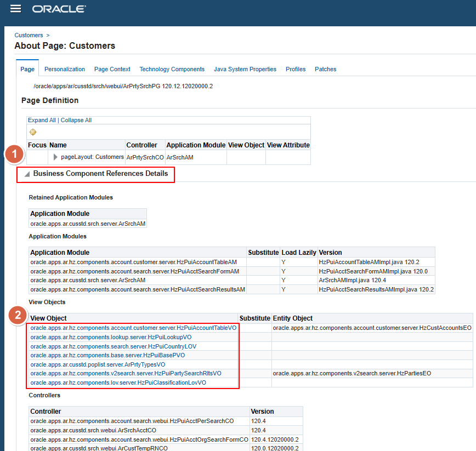The image size is (476, 451).
Task: Click the Load Lazily column header
Action: coord(299,252)
